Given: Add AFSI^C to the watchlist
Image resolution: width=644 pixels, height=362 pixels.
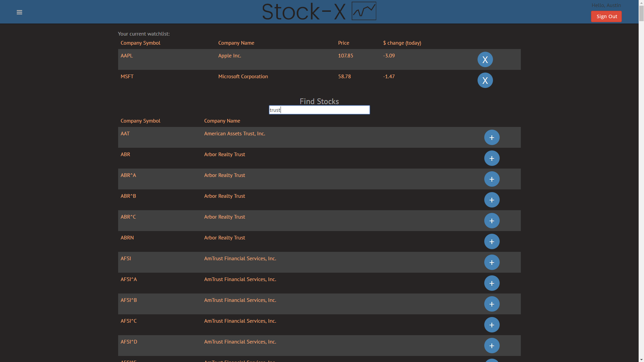Looking at the screenshot, I should point(492,325).
